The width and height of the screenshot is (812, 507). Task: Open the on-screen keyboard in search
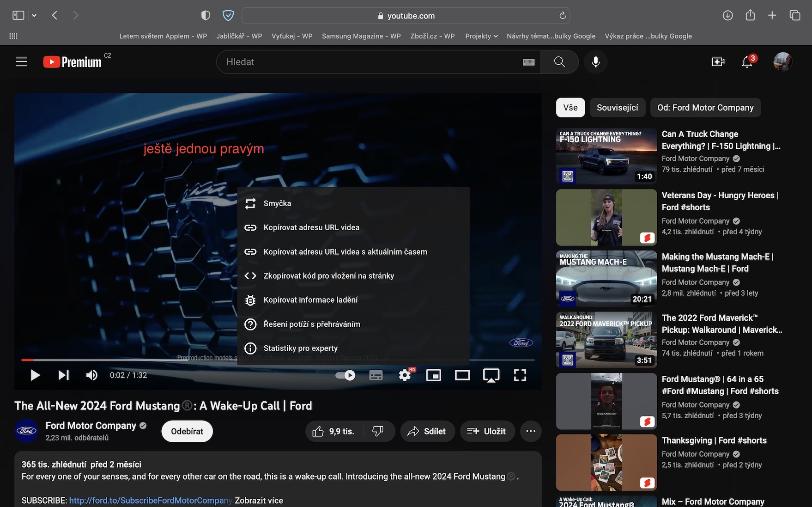click(x=529, y=62)
